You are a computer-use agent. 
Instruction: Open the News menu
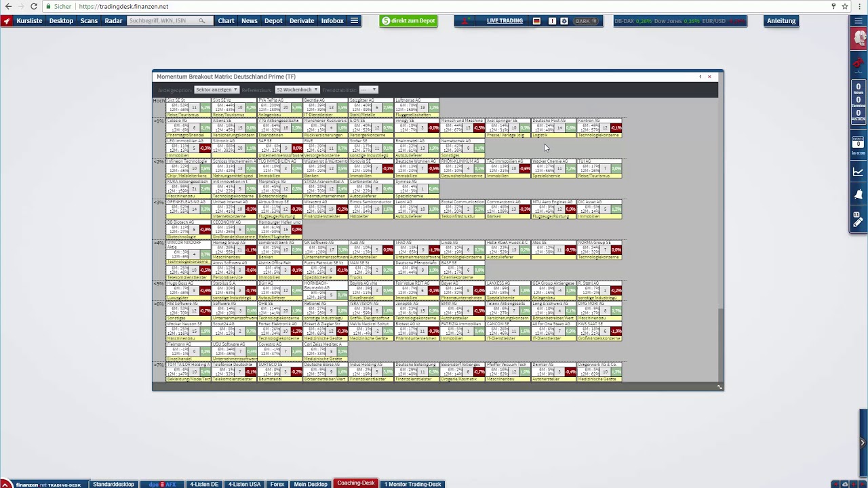(x=250, y=21)
